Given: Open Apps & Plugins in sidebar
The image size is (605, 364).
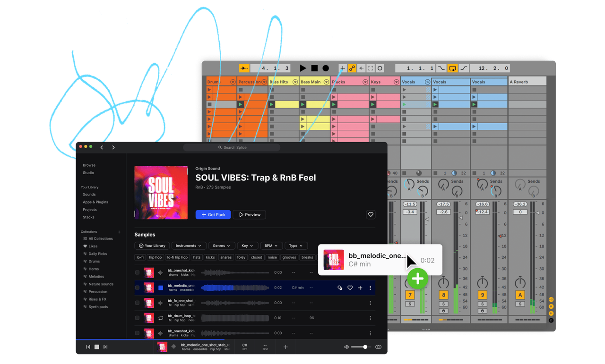Looking at the screenshot, I should click(95, 202).
